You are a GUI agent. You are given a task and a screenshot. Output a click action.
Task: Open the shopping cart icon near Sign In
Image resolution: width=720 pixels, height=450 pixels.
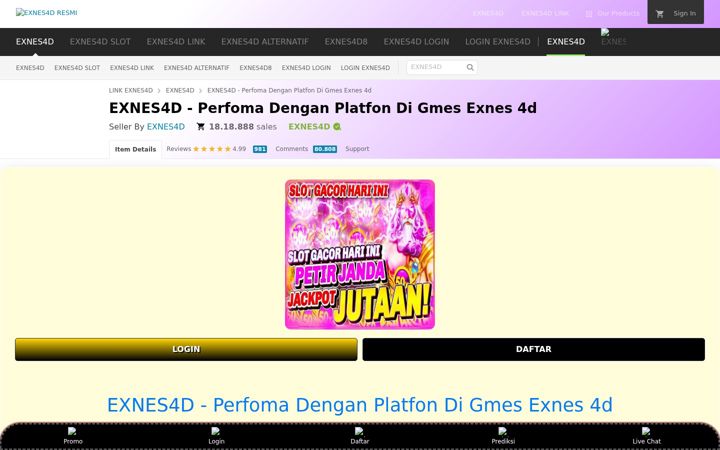(x=660, y=14)
